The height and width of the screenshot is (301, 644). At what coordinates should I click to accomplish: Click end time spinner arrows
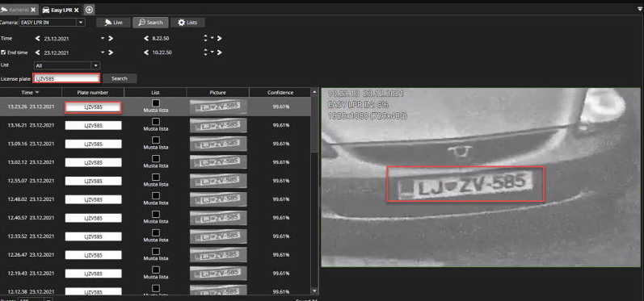point(205,52)
